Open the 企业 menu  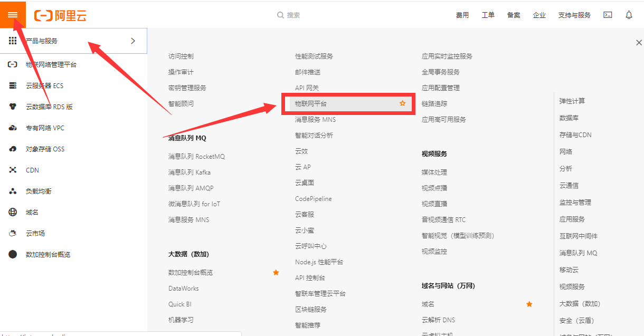[539, 15]
